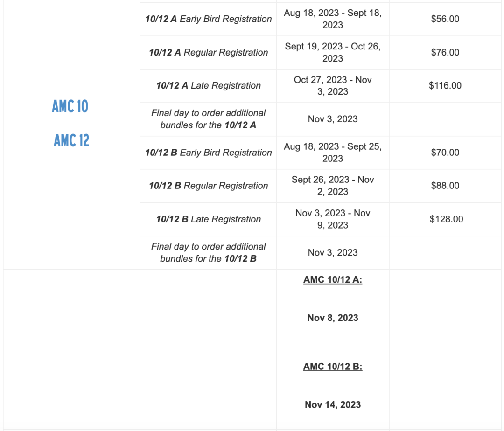Image resolution: width=504 pixels, height=431 pixels.
Task: Select the $70.00 price cell
Action: (x=445, y=153)
